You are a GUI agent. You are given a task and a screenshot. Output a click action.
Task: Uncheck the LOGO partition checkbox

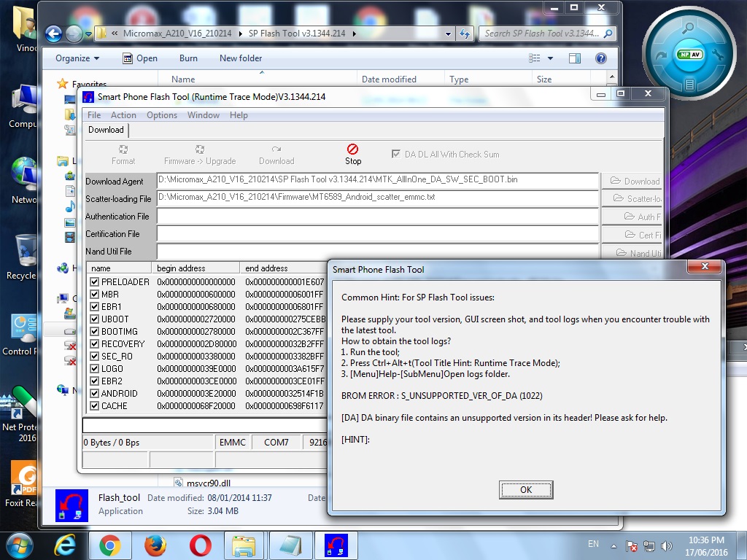pos(94,368)
